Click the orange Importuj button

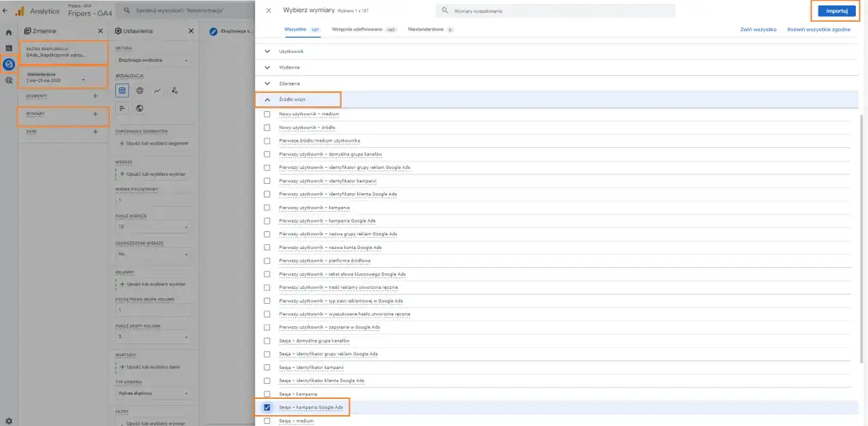[x=836, y=11]
